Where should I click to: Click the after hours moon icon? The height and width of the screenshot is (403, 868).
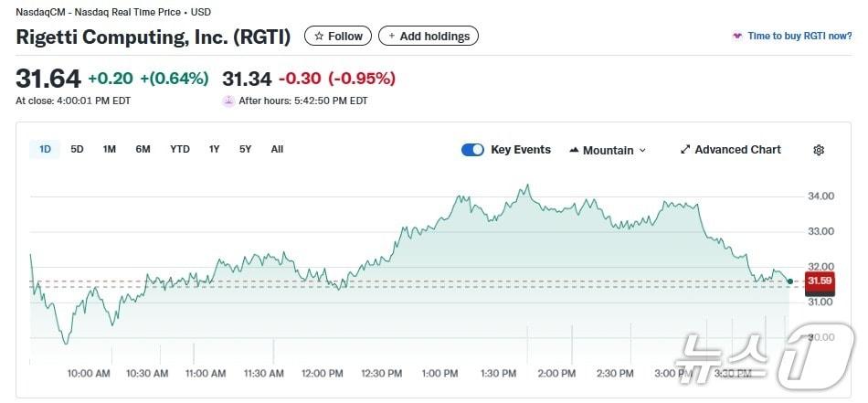pyautogui.click(x=228, y=101)
